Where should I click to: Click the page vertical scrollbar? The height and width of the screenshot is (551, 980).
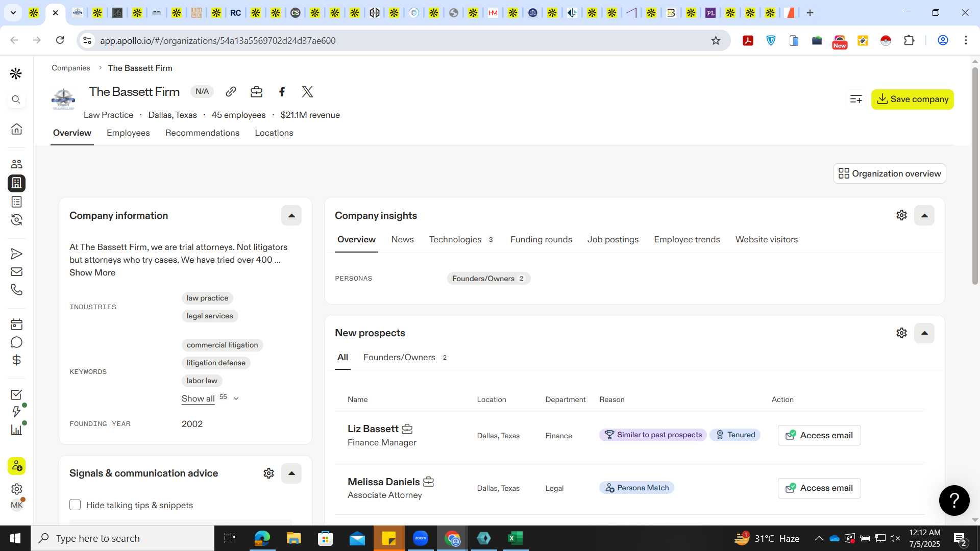(975, 176)
